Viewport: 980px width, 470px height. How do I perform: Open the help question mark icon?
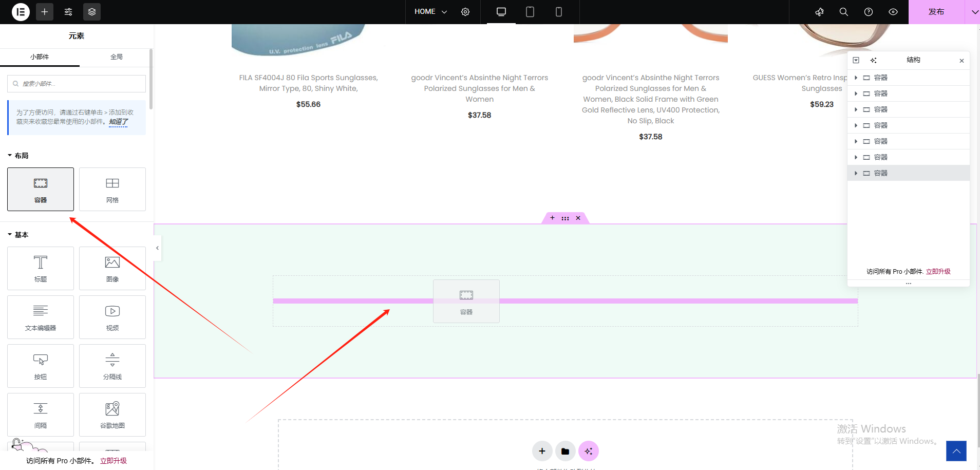(868, 12)
